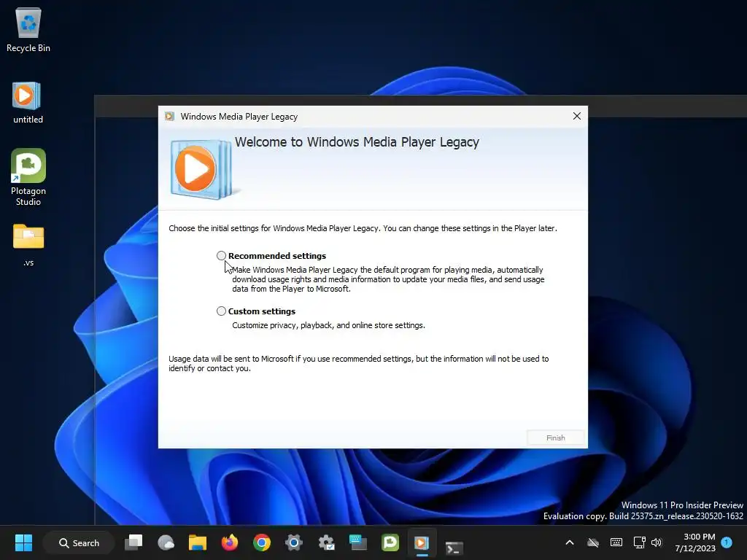Click the volume speaker tray icon
Viewport: 747px width, 560px height.
click(657, 542)
